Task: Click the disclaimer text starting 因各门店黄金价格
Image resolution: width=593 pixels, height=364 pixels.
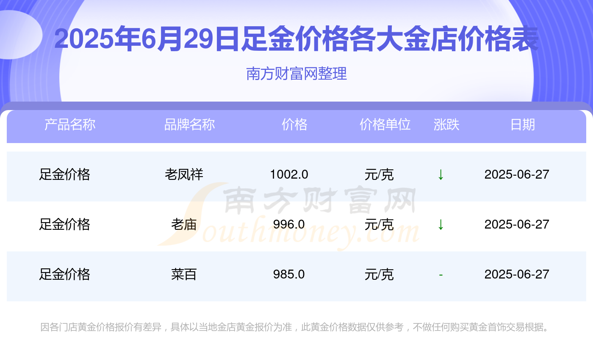Action: click(x=295, y=327)
